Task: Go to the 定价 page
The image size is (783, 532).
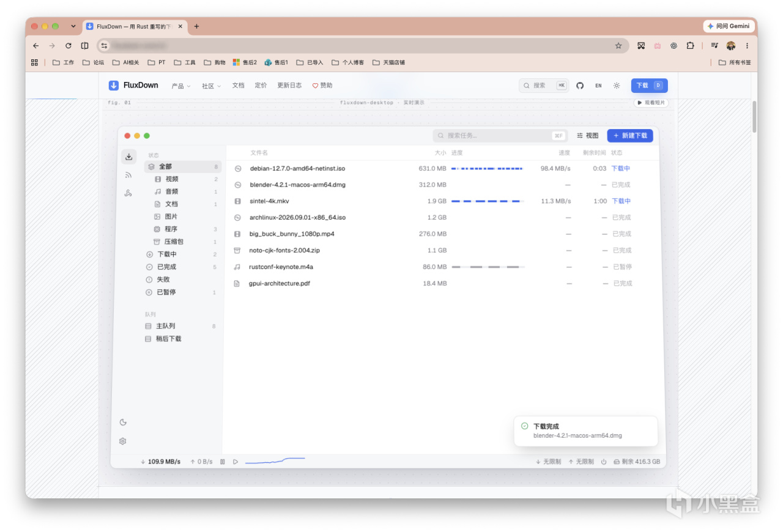Action: point(261,86)
